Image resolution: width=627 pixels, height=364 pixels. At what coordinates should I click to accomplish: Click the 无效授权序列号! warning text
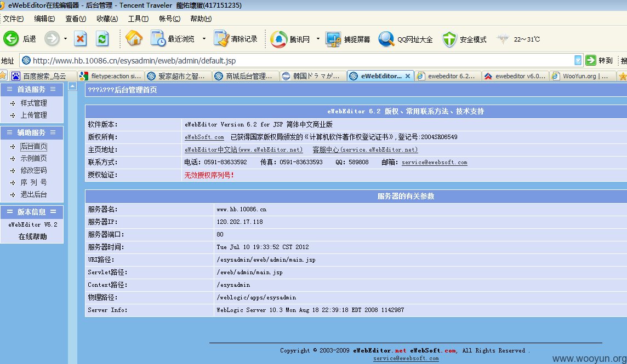click(209, 175)
